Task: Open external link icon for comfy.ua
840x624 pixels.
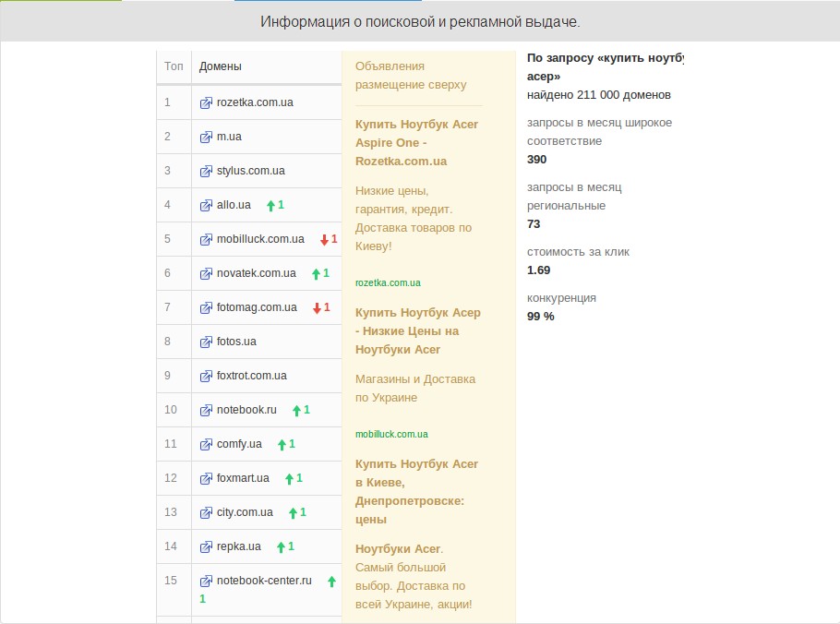Action: point(206,444)
